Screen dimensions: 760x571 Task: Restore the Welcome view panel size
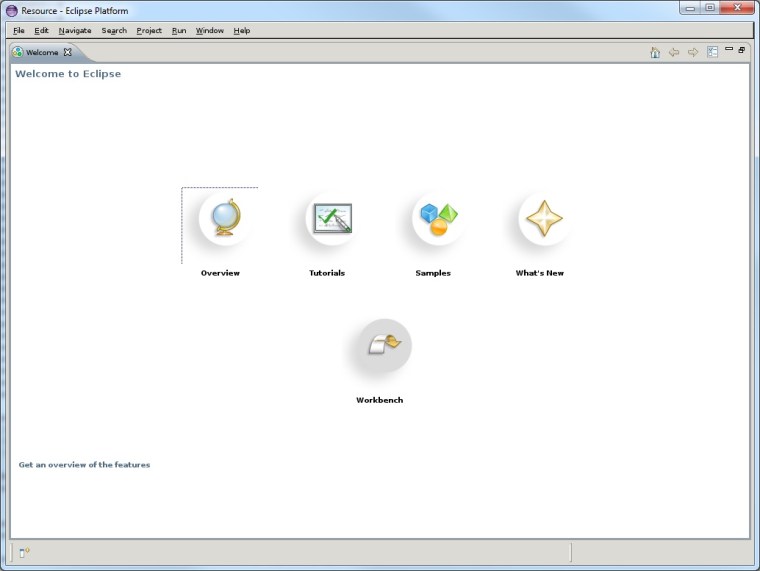click(x=742, y=49)
